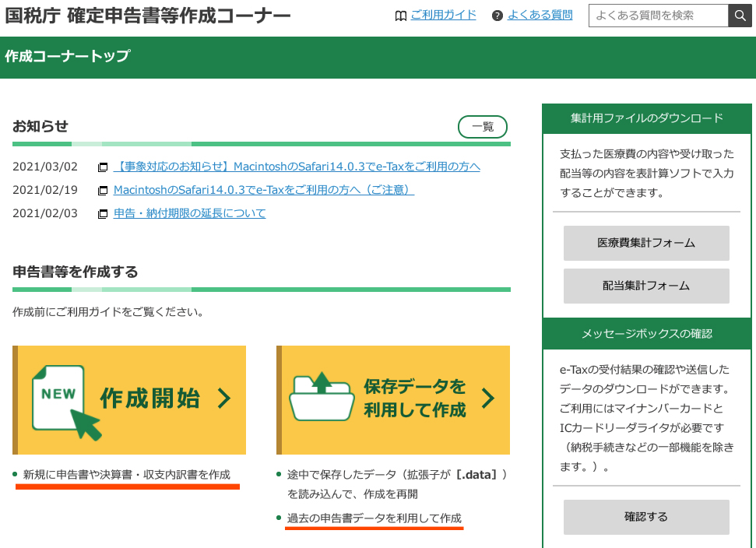Click the book icon beside ご利用ガイド
This screenshot has width=756, height=548.
(401, 15)
